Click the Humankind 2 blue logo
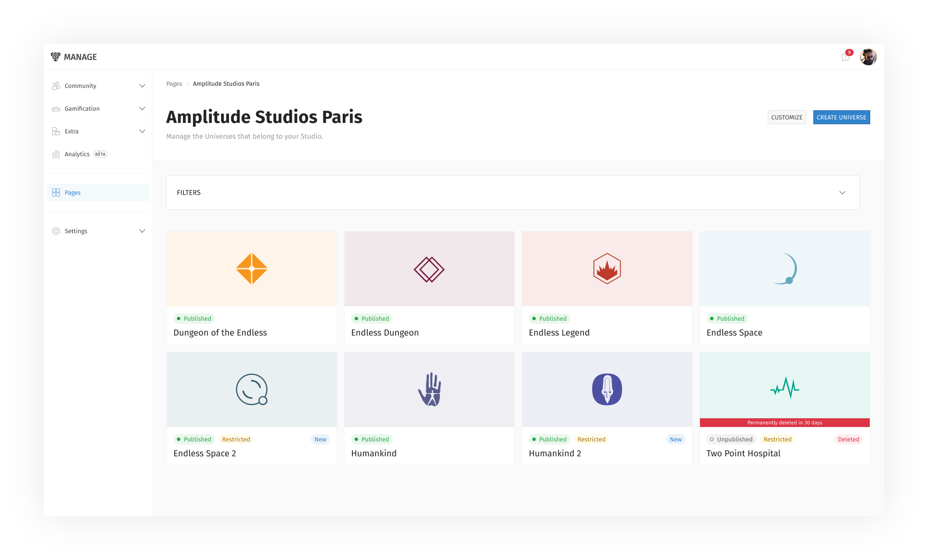 [607, 389]
